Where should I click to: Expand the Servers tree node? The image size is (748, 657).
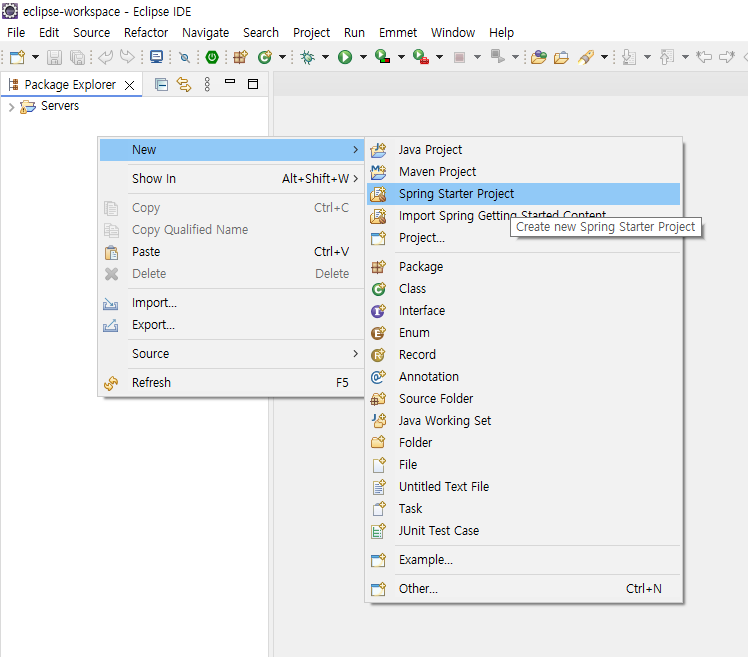[11, 107]
